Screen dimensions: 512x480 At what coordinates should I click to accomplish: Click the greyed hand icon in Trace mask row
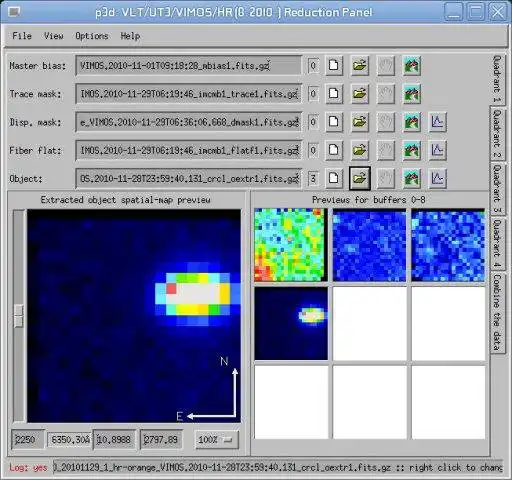point(386,94)
